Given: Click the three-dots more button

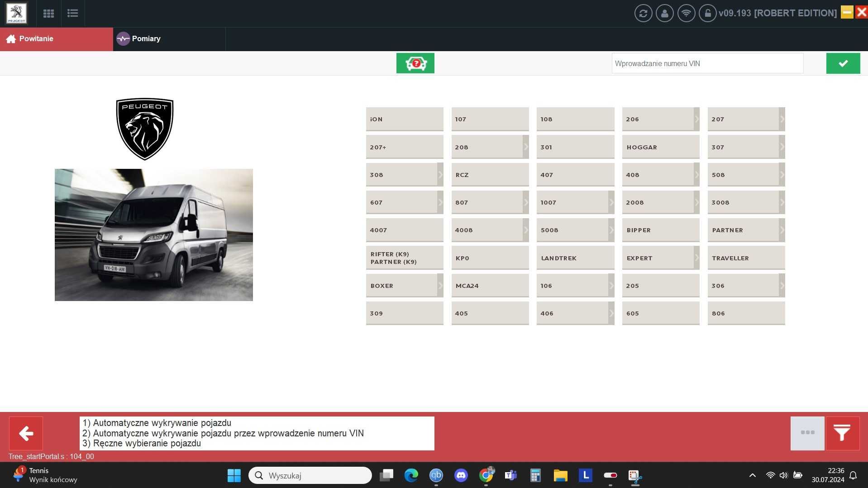Looking at the screenshot, I should click(x=807, y=433).
